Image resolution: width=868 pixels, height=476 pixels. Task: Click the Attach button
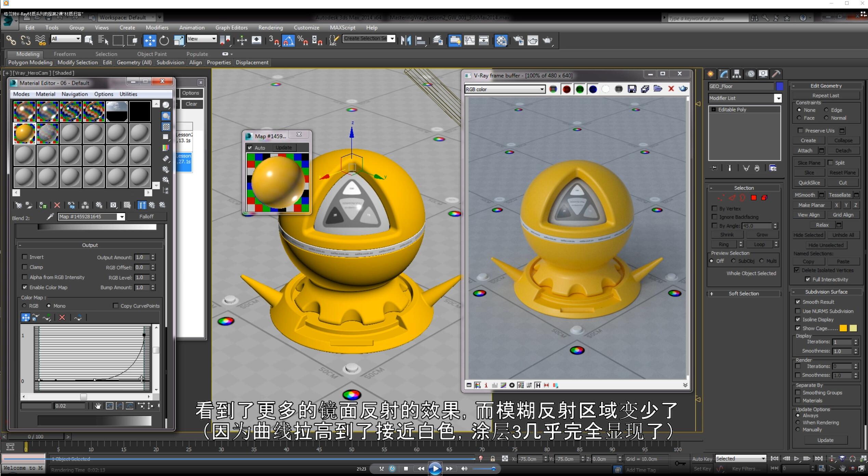coord(805,151)
